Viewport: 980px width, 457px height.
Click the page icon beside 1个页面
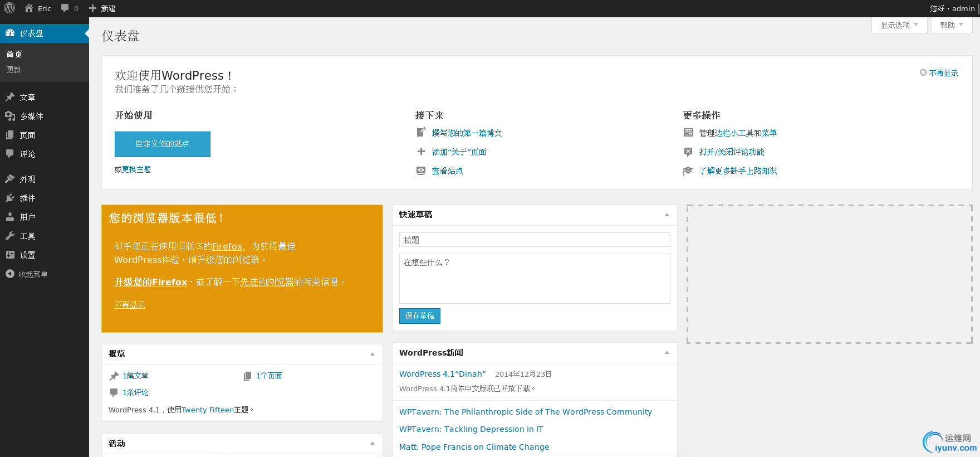pos(248,376)
